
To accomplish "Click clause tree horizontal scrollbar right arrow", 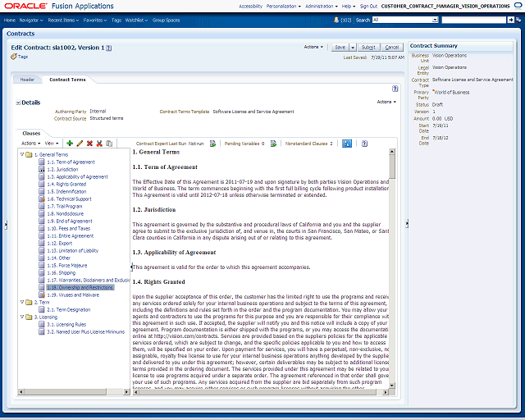I will [x=126, y=392].
